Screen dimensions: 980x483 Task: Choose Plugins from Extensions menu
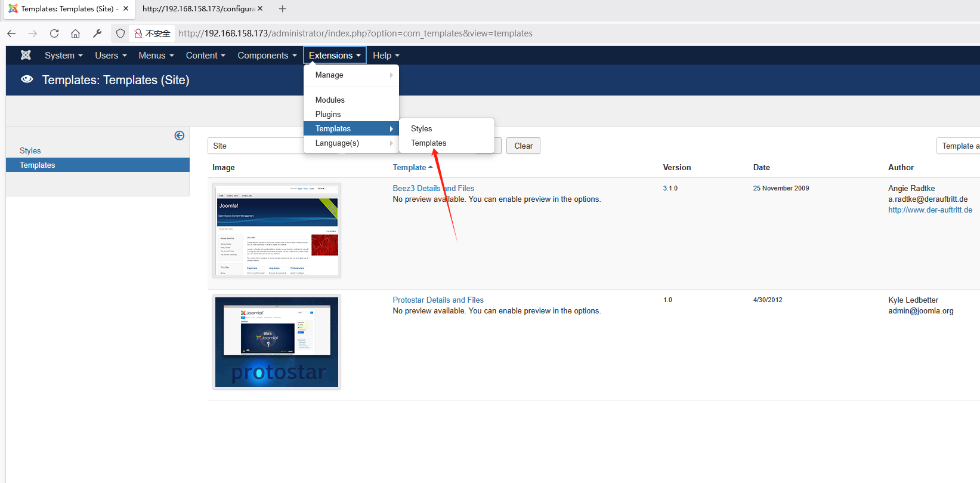328,114
